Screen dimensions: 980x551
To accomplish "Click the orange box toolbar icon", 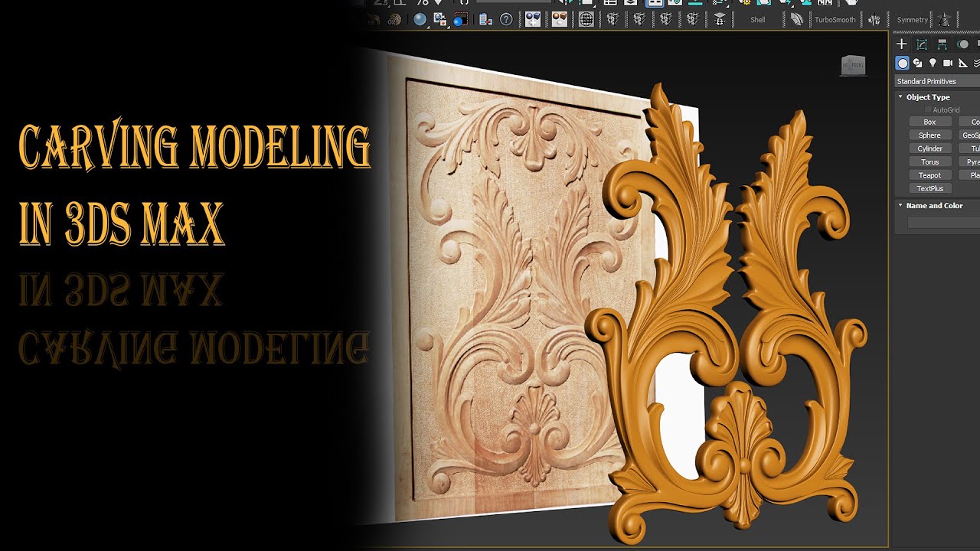I will pyautogui.click(x=560, y=20).
